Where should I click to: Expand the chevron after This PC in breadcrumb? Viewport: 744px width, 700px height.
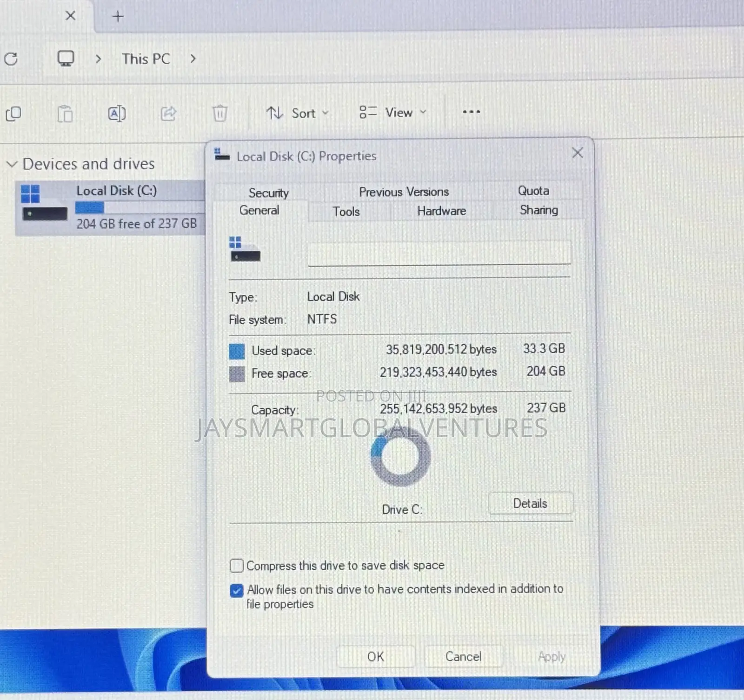point(193,59)
